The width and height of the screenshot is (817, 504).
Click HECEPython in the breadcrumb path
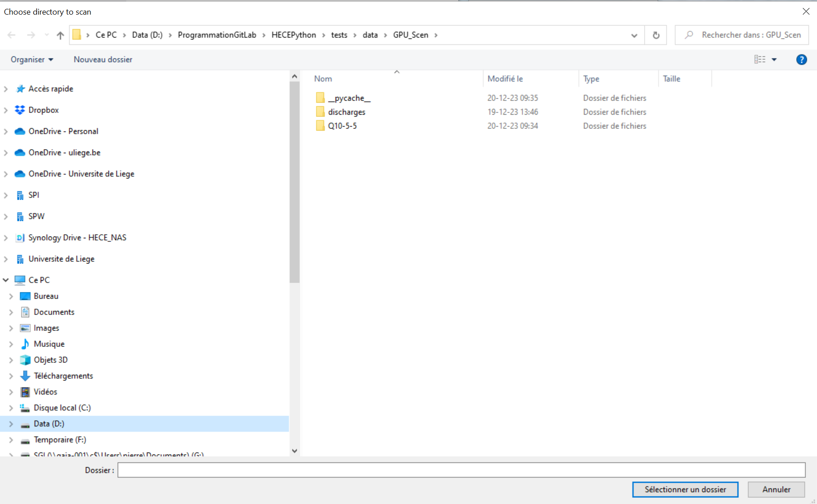(x=294, y=35)
